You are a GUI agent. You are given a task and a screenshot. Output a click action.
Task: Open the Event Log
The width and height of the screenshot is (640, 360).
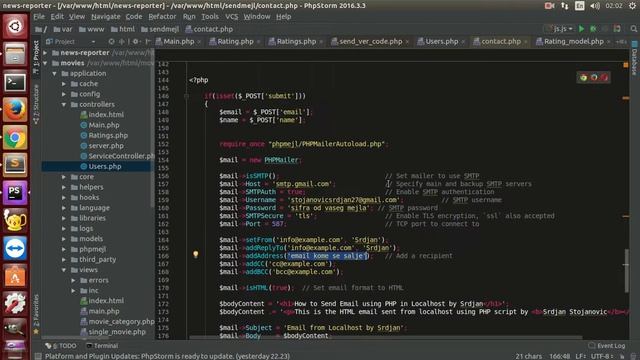[x=607, y=346]
